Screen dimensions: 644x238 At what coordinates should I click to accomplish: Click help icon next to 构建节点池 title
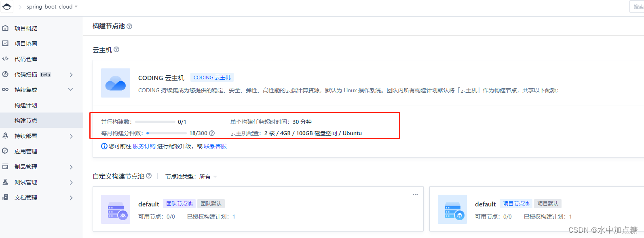pyautogui.click(x=129, y=26)
